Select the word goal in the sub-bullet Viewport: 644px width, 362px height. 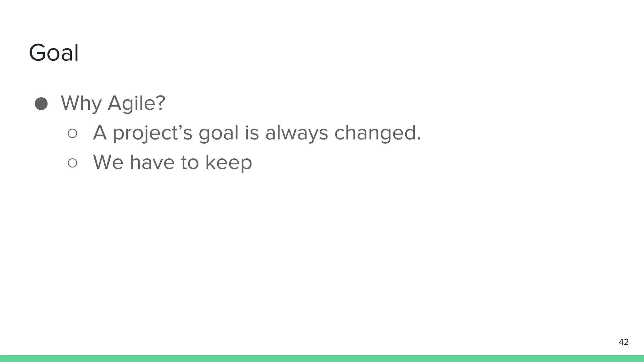219,133
